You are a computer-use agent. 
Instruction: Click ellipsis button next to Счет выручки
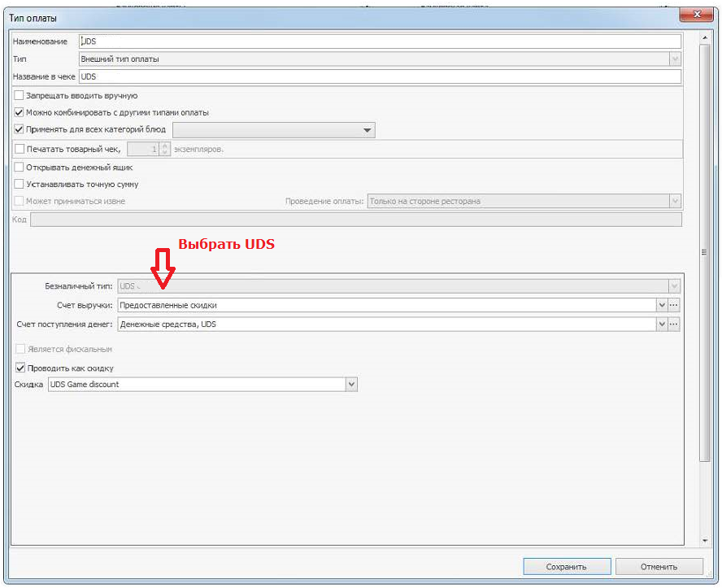pyautogui.click(x=673, y=305)
